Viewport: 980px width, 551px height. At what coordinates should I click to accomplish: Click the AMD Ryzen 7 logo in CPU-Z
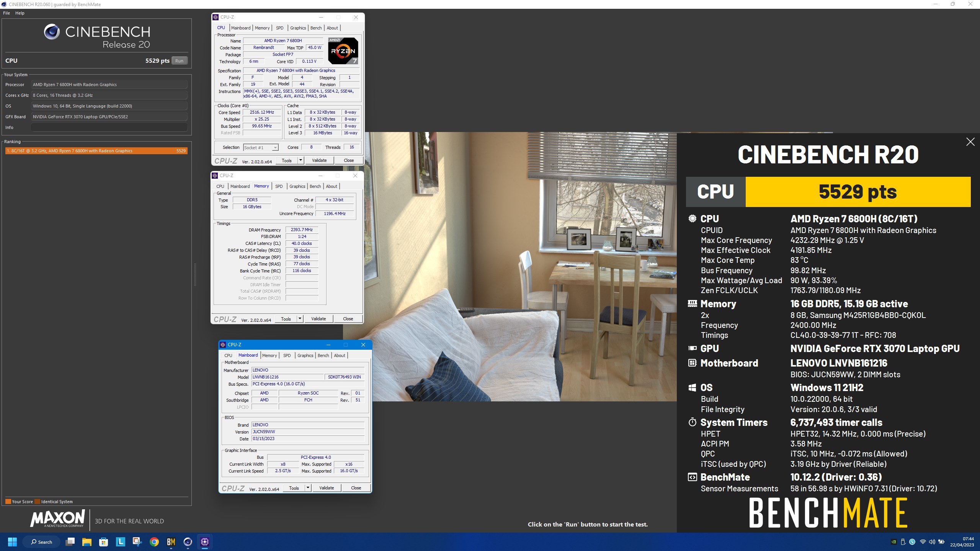[x=343, y=51]
